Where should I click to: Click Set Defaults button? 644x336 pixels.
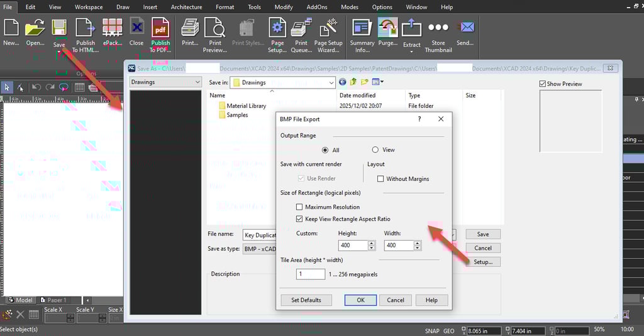pos(306,300)
